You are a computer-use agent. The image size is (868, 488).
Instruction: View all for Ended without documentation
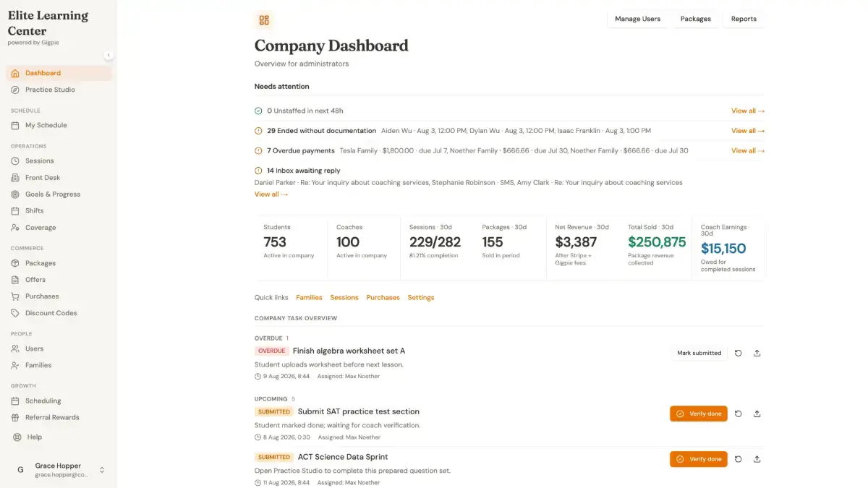[748, 131]
